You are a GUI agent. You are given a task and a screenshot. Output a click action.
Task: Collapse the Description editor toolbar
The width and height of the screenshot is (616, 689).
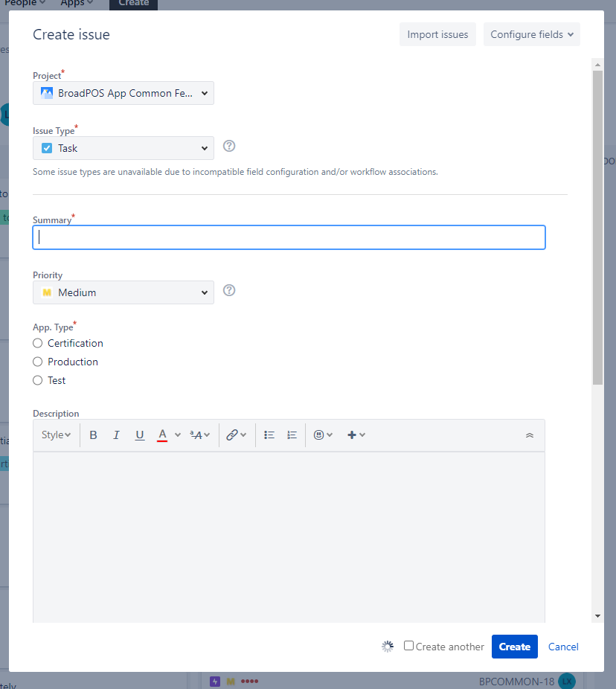(530, 435)
